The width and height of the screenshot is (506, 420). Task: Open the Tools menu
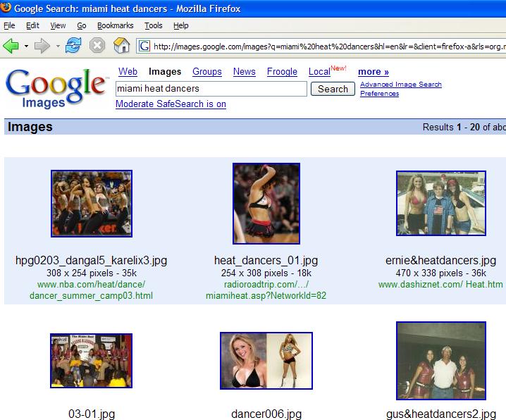click(153, 25)
